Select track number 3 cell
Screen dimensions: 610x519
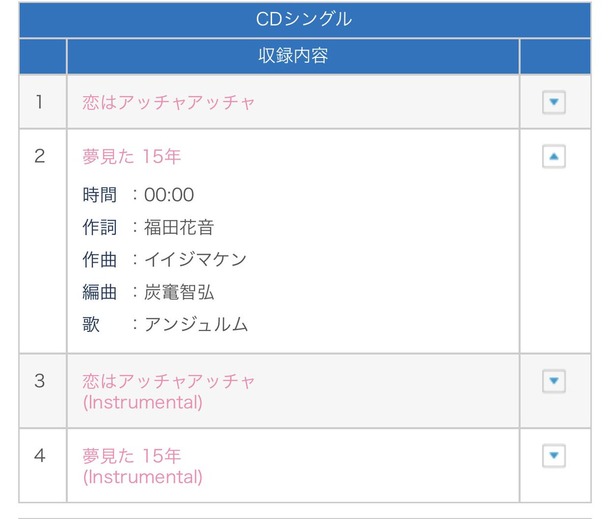click(40, 381)
